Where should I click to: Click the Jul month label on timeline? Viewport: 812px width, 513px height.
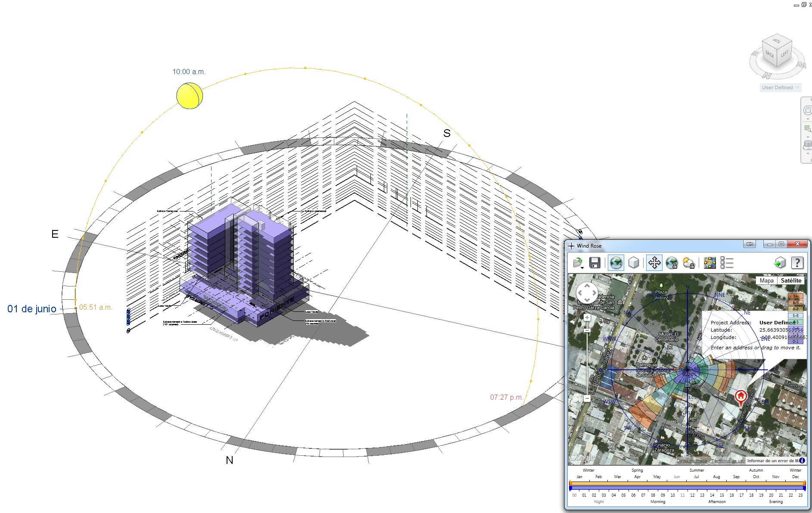697,477
